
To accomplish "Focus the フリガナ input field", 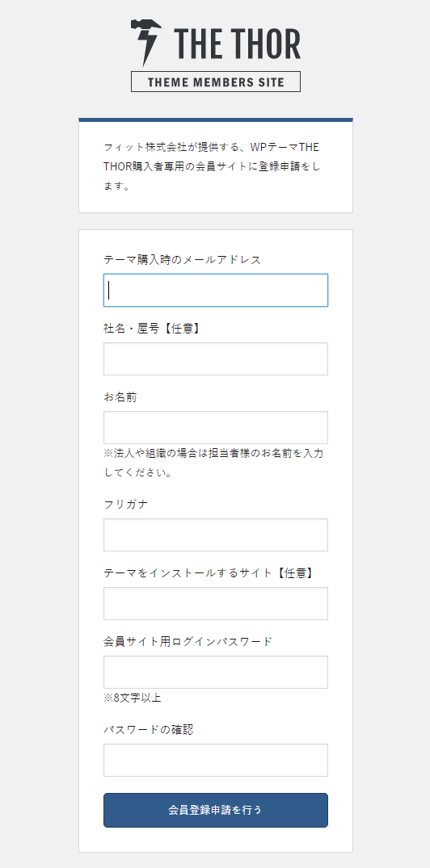I will coord(216,535).
